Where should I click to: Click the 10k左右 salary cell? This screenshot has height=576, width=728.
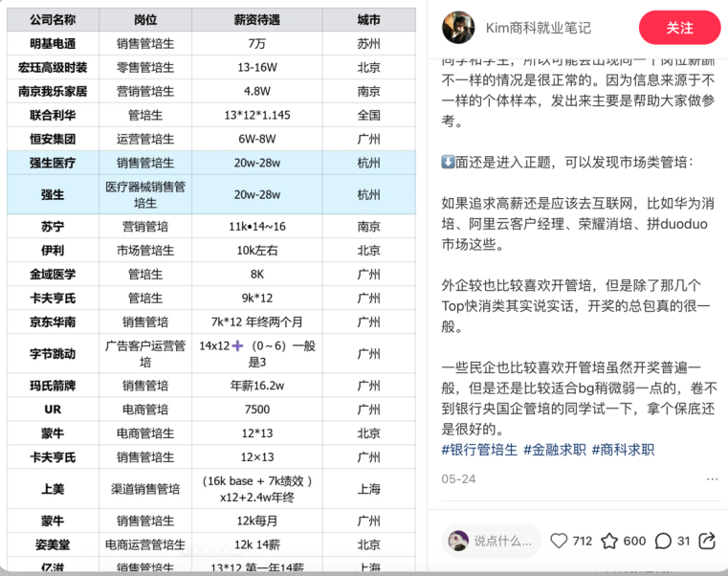pyautogui.click(x=257, y=251)
